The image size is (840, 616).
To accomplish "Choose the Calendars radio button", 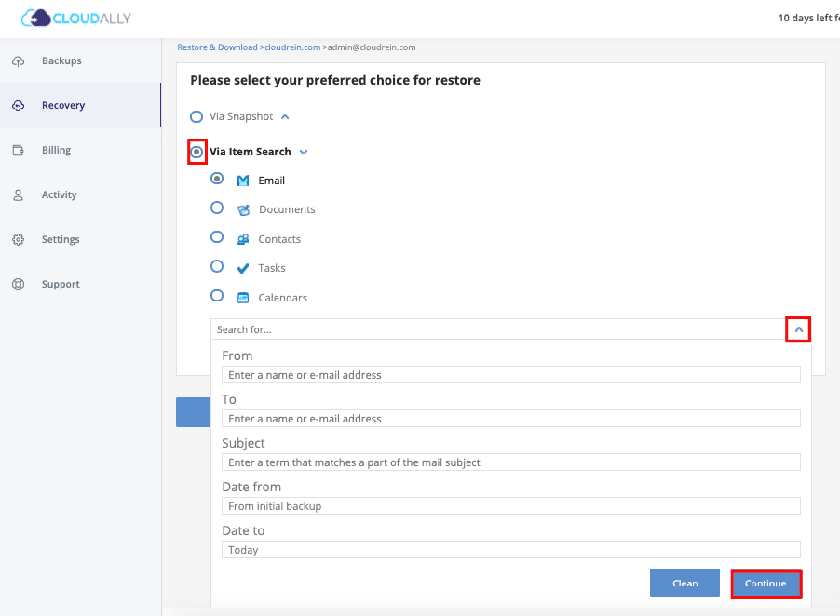I will [x=217, y=295].
